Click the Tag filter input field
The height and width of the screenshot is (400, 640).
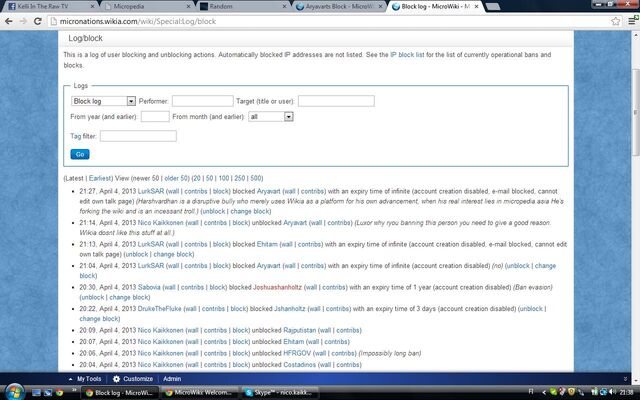[x=138, y=136]
